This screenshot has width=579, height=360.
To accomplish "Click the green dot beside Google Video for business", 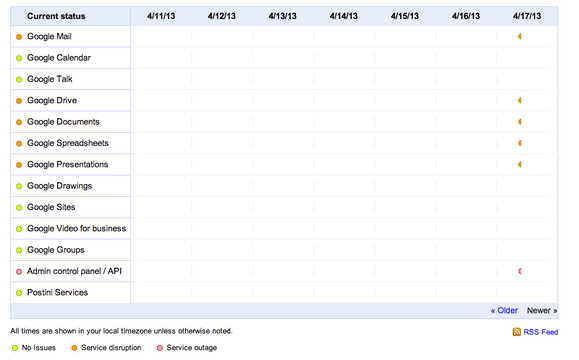I will tap(19, 229).
